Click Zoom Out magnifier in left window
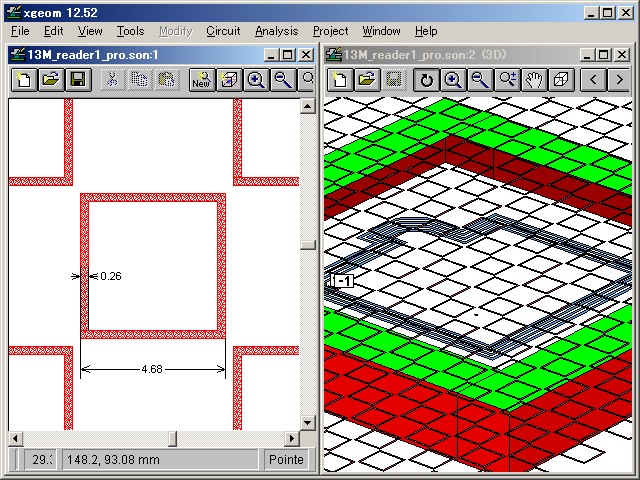Screen dimensions: 640x480 [x=283, y=79]
